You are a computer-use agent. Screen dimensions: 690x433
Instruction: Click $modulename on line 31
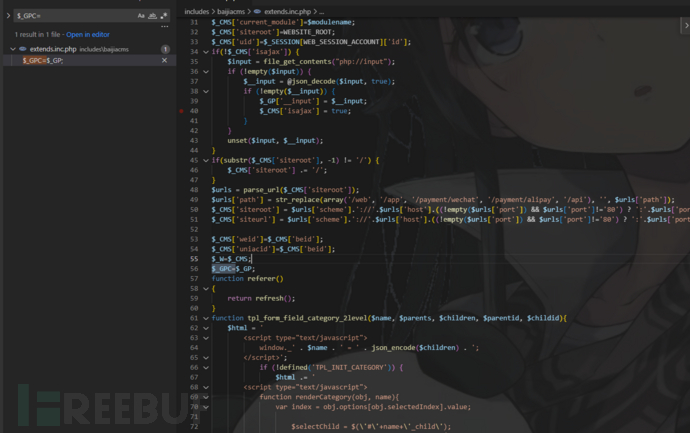click(x=329, y=22)
